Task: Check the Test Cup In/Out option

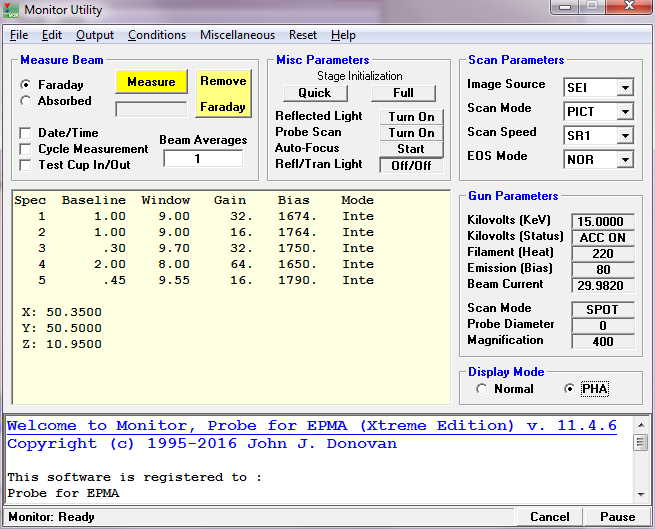Action: (26, 165)
